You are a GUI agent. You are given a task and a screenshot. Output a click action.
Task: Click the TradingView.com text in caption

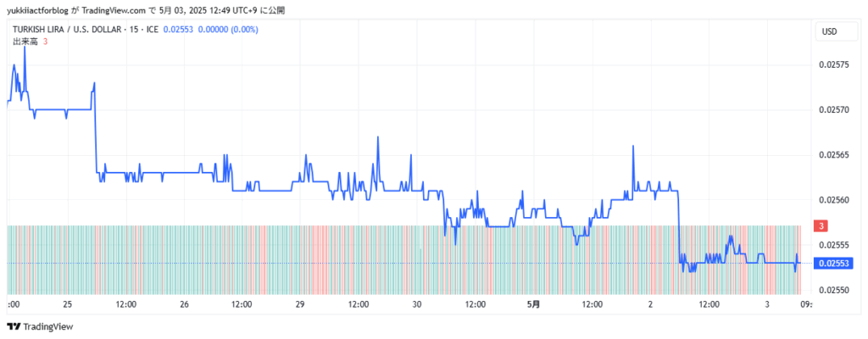114,10
